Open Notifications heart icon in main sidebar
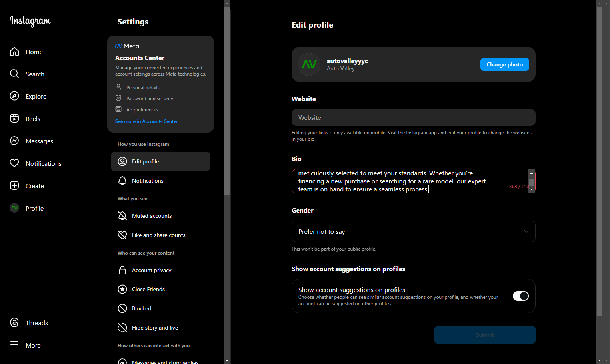Viewport: 610px width, 364px height. point(14,163)
